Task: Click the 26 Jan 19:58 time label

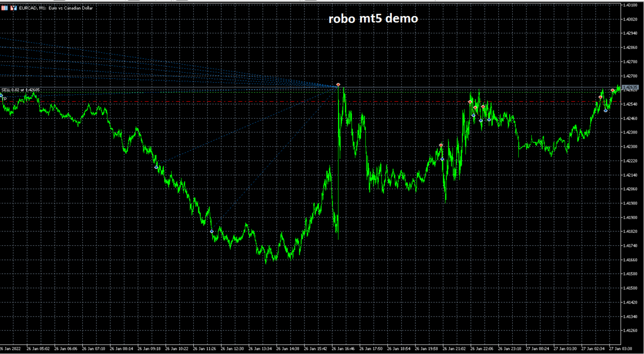Action: (x=427, y=349)
